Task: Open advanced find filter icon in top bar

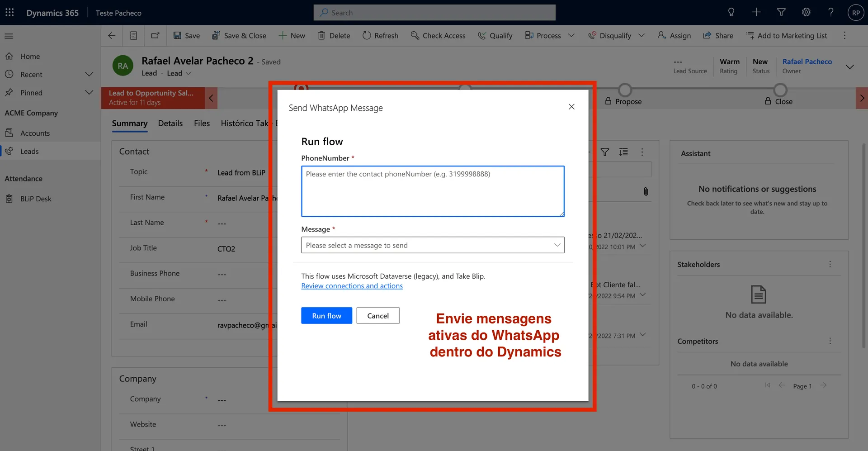Action: click(781, 13)
